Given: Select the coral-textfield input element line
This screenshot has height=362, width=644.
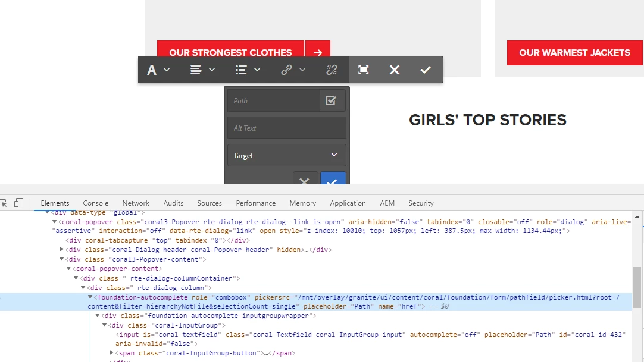Looking at the screenshot, I should click(370, 339).
